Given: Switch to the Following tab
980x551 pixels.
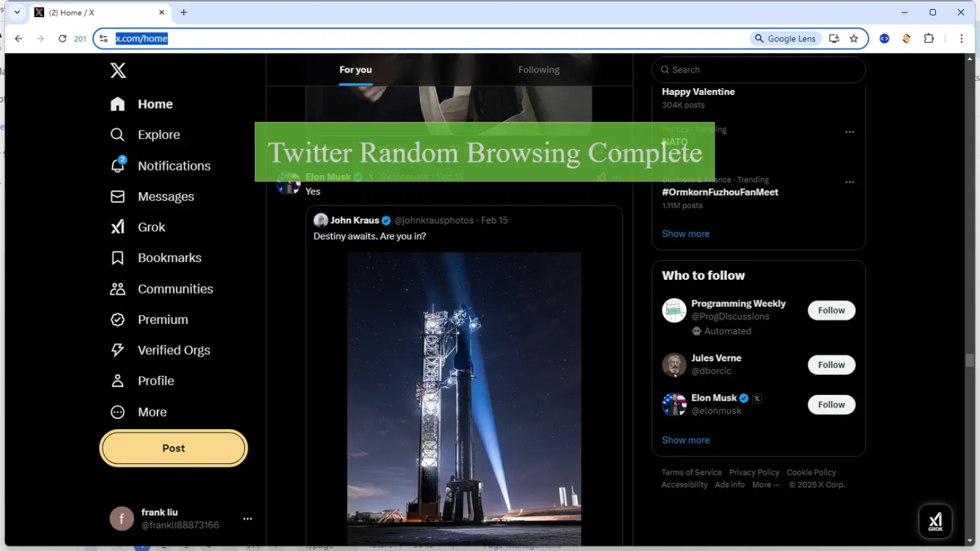Looking at the screenshot, I should pyautogui.click(x=539, y=70).
